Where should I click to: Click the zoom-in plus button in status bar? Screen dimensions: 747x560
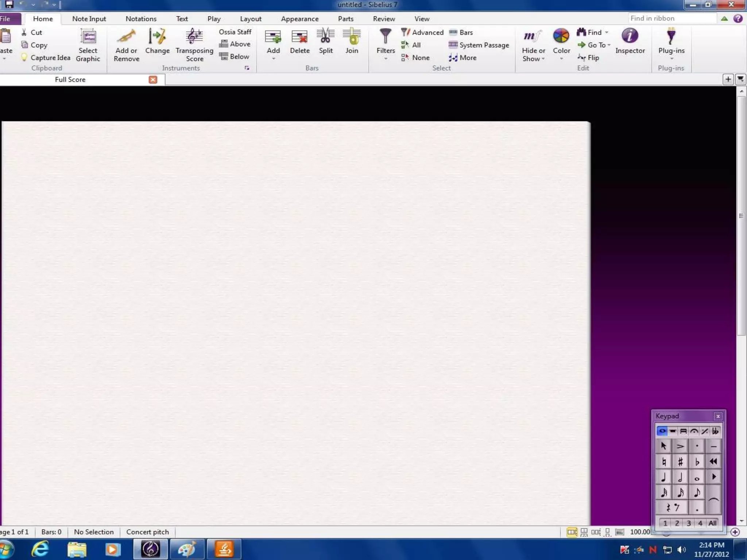point(735,532)
